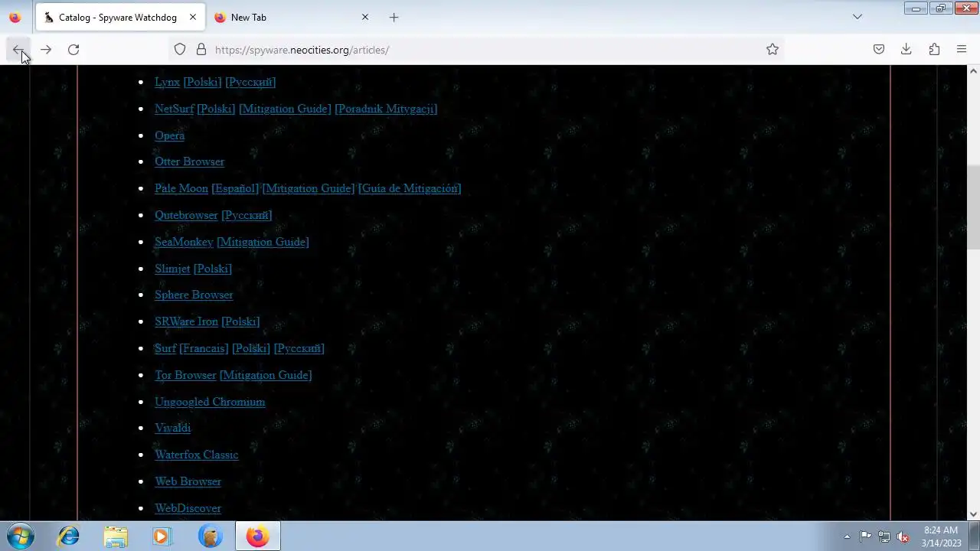The width and height of the screenshot is (980, 551).
Task: Open the Pale Moon article
Action: (x=181, y=188)
